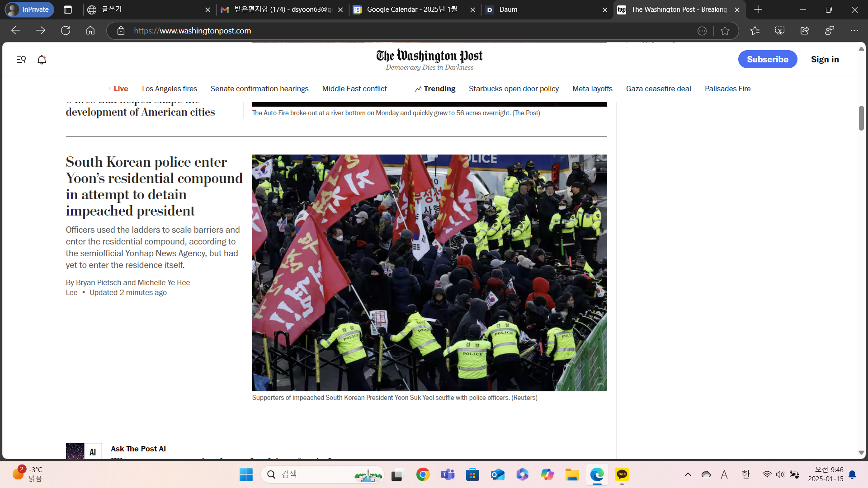The height and width of the screenshot is (488, 868).
Task: Toggle Korean/English input mode indicator
Action: [746, 474]
